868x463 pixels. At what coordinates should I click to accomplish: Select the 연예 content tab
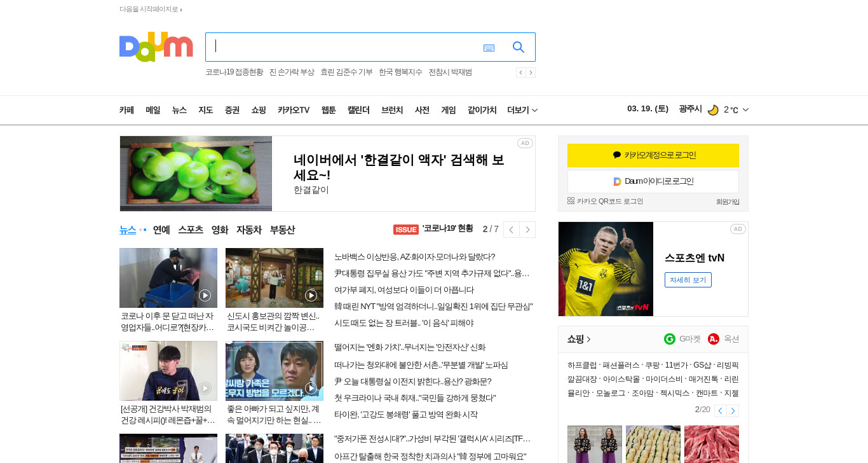click(x=161, y=230)
